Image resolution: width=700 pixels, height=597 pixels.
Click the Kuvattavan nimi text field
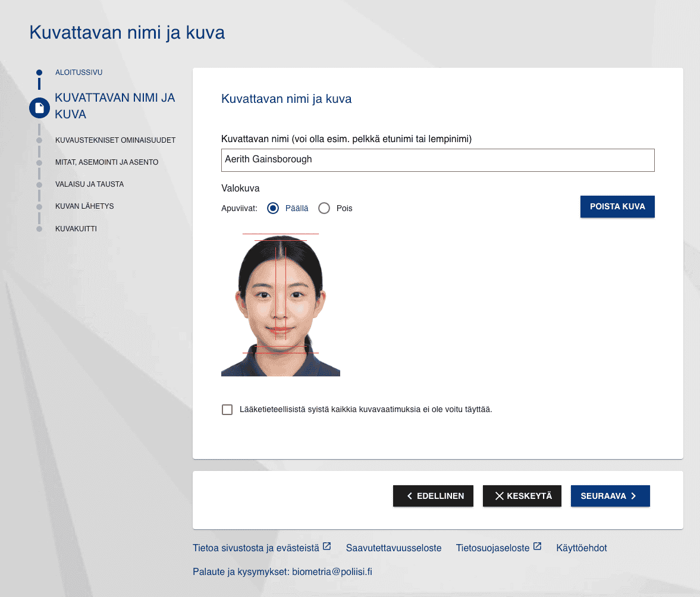(x=437, y=160)
